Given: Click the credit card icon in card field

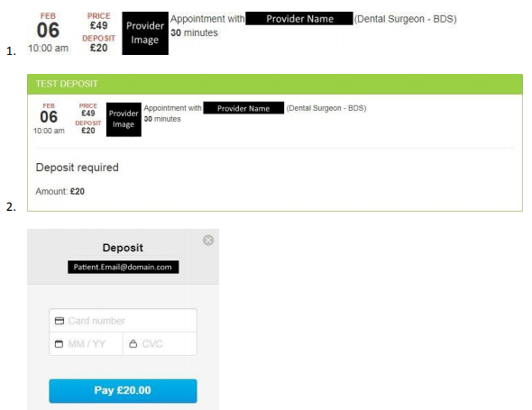Looking at the screenshot, I should tap(60, 321).
